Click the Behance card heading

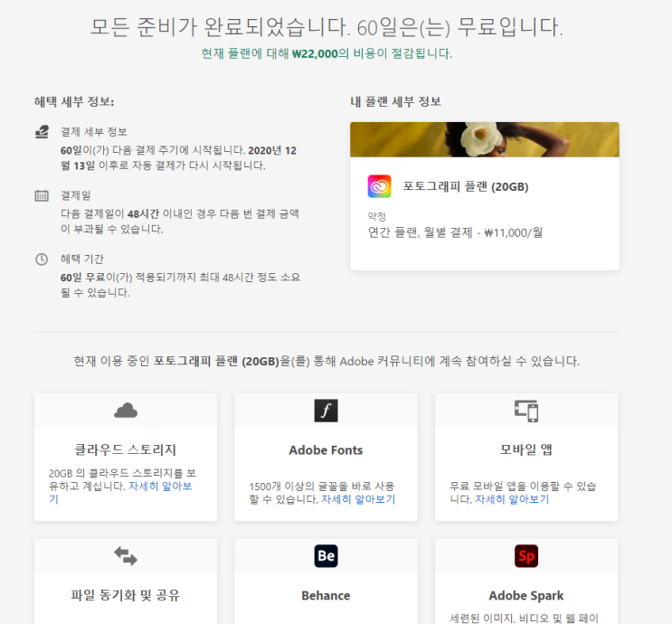coord(326,595)
